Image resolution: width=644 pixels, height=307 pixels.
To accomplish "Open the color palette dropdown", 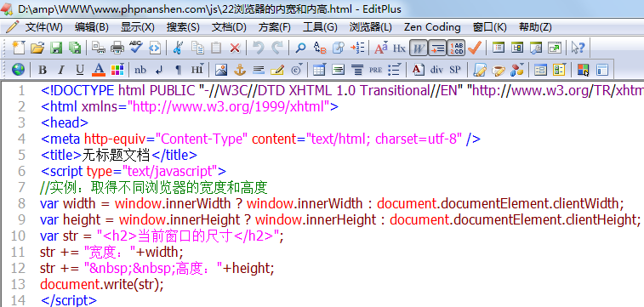I will pyautogui.click(x=117, y=70).
